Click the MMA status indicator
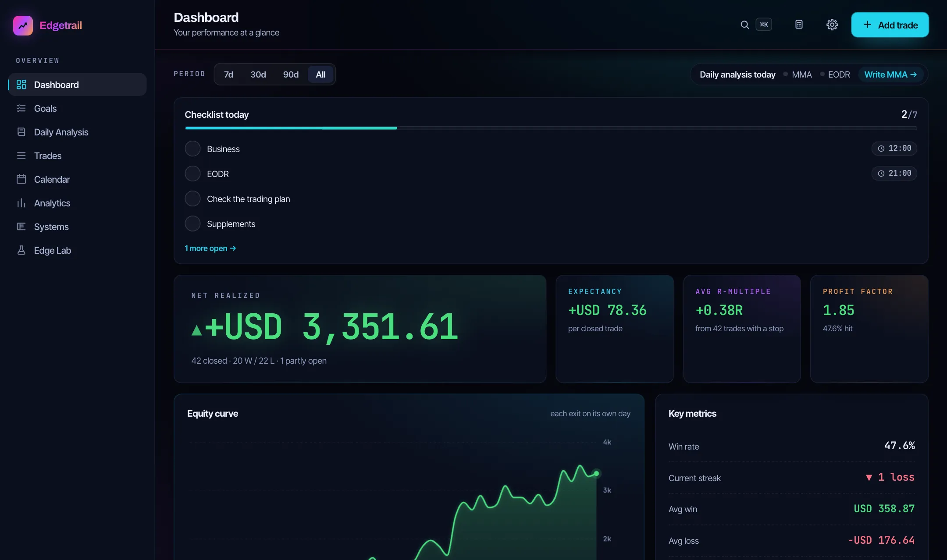The height and width of the screenshot is (560, 947). pyautogui.click(x=797, y=74)
